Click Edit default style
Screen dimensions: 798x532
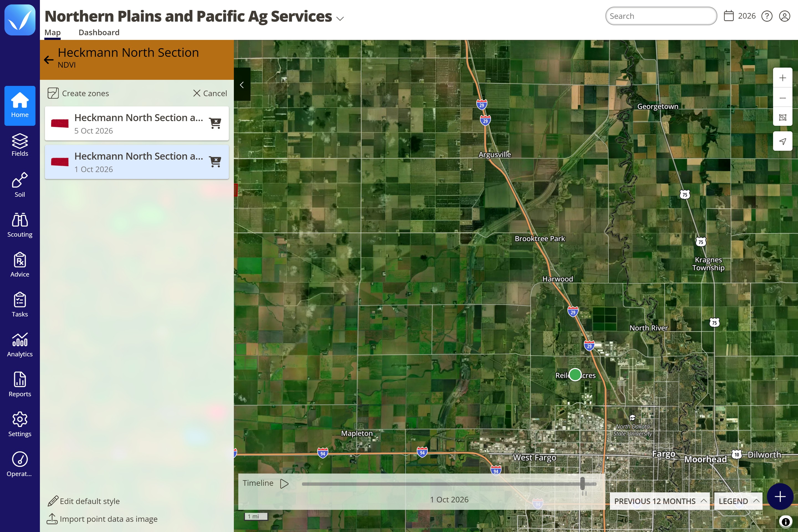point(83,501)
